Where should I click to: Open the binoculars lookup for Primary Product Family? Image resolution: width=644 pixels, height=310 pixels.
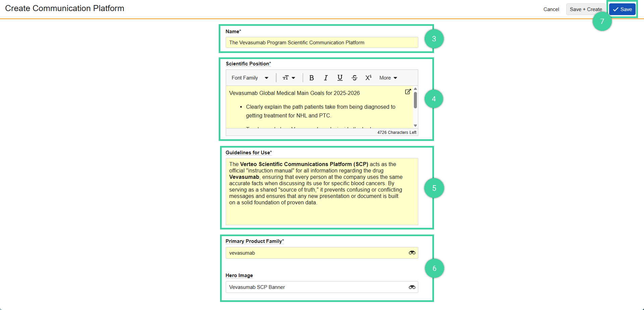pyautogui.click(x=412, y=253)
